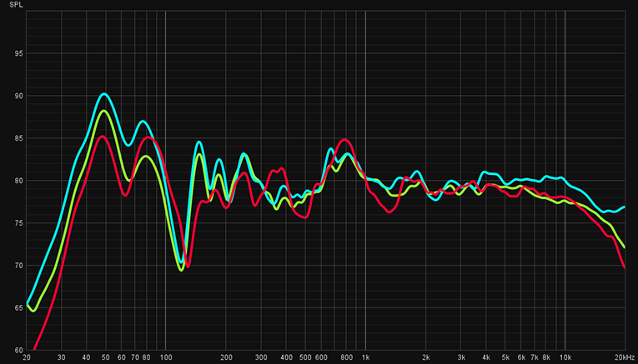Click the 2k frequency axis label
This screenshot has width=638, height=364.
tap(425, 358)
